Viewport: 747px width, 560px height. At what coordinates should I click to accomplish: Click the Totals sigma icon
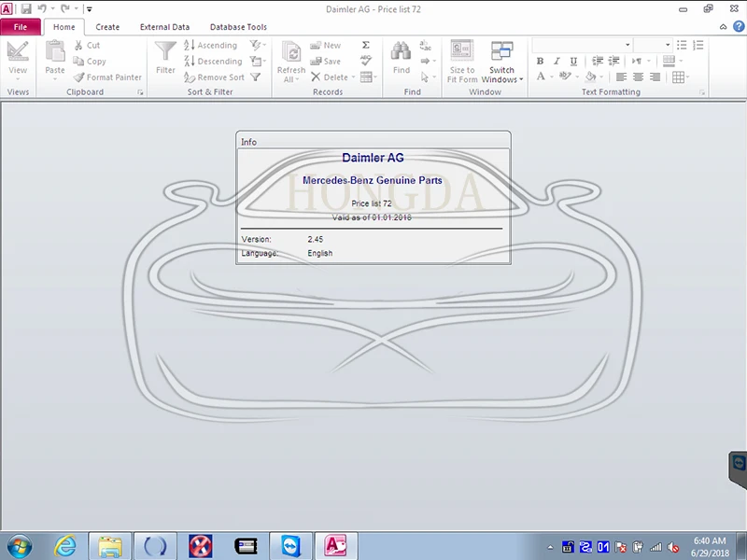click(x=366, y=45)
